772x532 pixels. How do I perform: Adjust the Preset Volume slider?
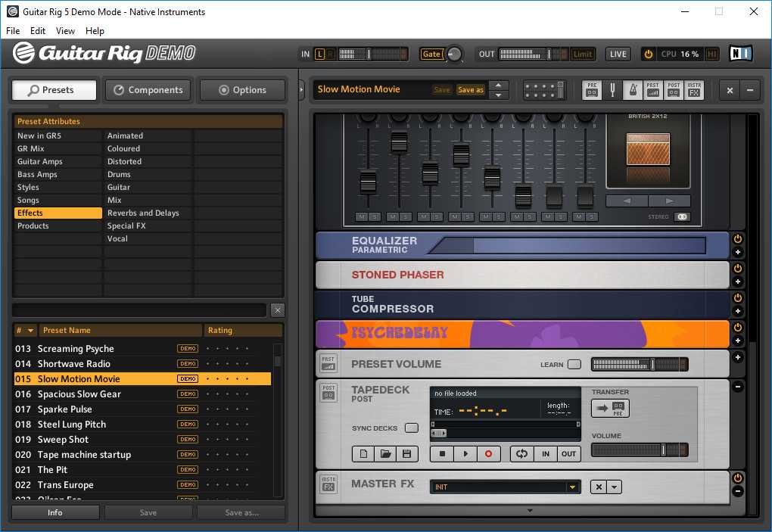tap(639, 365)
